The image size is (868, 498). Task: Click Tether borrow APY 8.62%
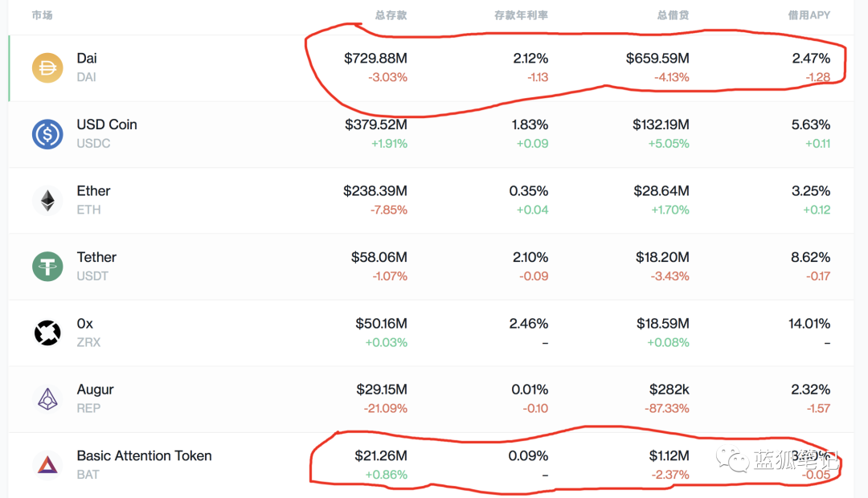pyautogui.click(x=810, y=257)
